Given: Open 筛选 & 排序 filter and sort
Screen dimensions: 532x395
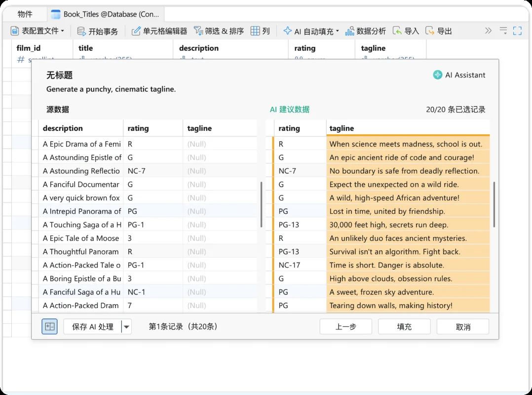Looking at the screenshot, I should (x=219, y=31).
